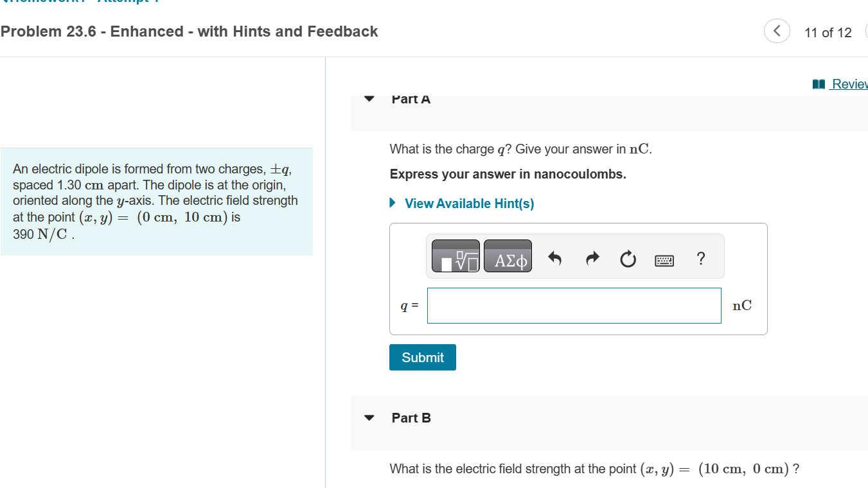Click the Review book icon

[x=819, y=83]
